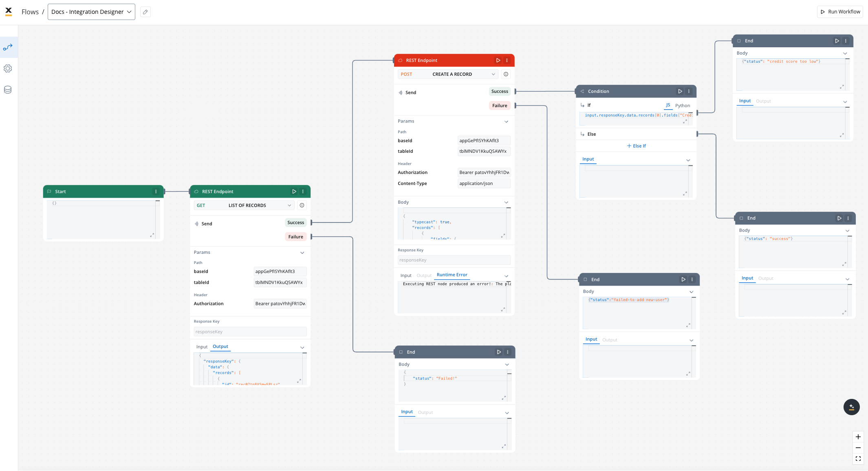Click Content-Type value application/json
Image resolution: width=868 pixels, height=471 pixels.
tap(484, 183)
